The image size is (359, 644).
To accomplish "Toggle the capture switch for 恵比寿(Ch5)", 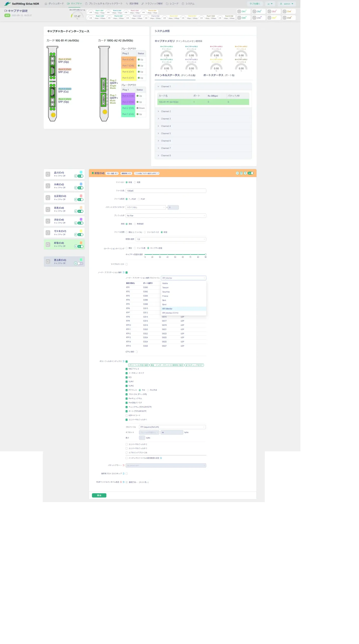I will point(80,263).
